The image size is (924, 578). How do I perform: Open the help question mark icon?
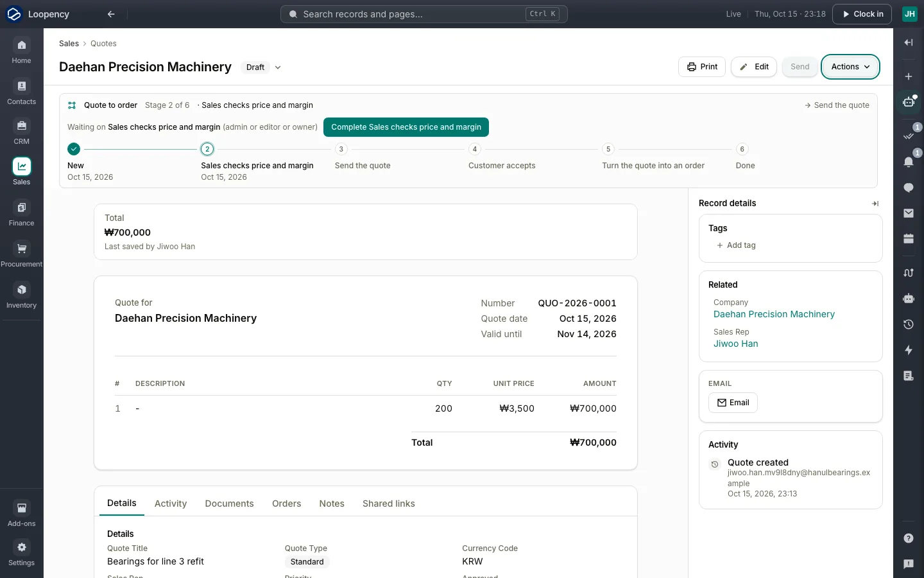tap(909, 538)
